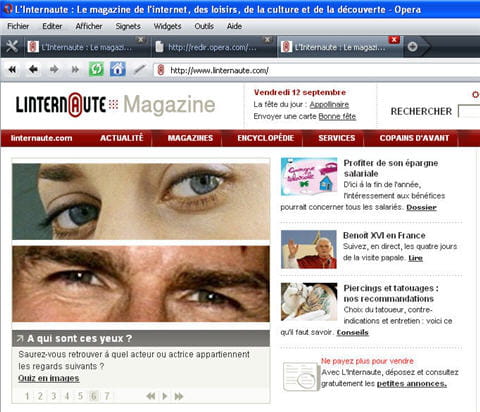This screenshot has height=412, width=480.
Task: Select slide 7 in the carousel pager
Action: click(107, 396)
